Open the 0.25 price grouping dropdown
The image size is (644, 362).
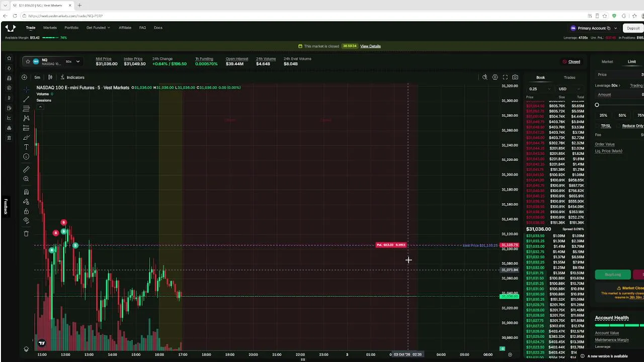539,89
